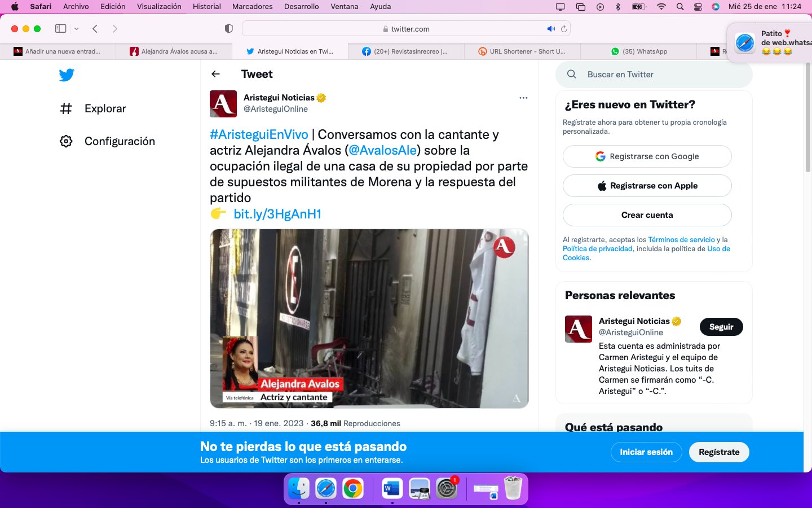Click the privacy shield icon in Safari toolbar

[228, 29]
